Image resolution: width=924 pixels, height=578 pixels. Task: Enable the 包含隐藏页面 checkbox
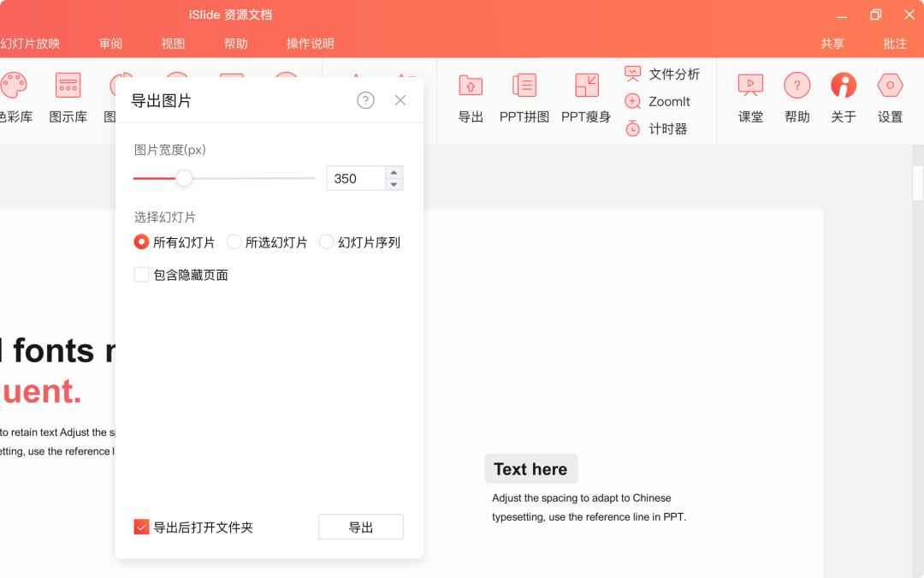tap(141, 274)
